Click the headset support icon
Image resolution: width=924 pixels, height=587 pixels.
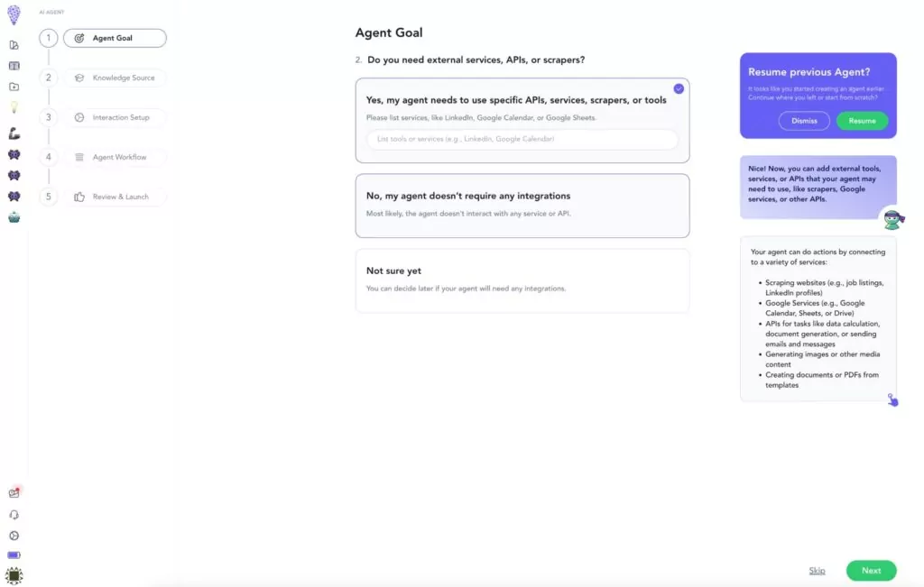(x=14, y=515)
